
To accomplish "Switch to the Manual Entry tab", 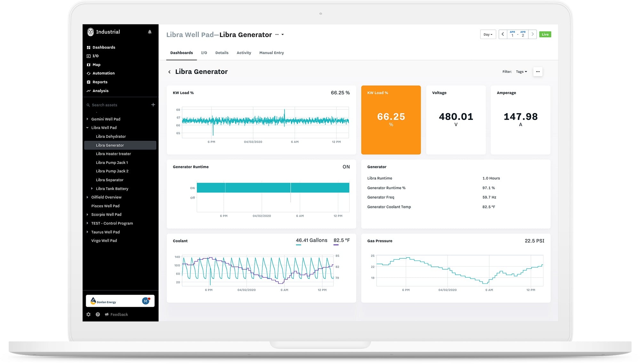I will coord(271,53).
